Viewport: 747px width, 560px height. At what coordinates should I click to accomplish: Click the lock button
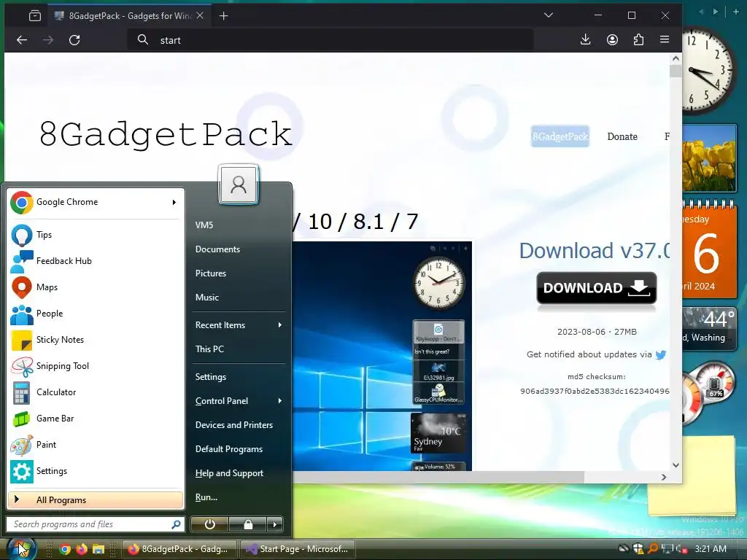[248, 524]
